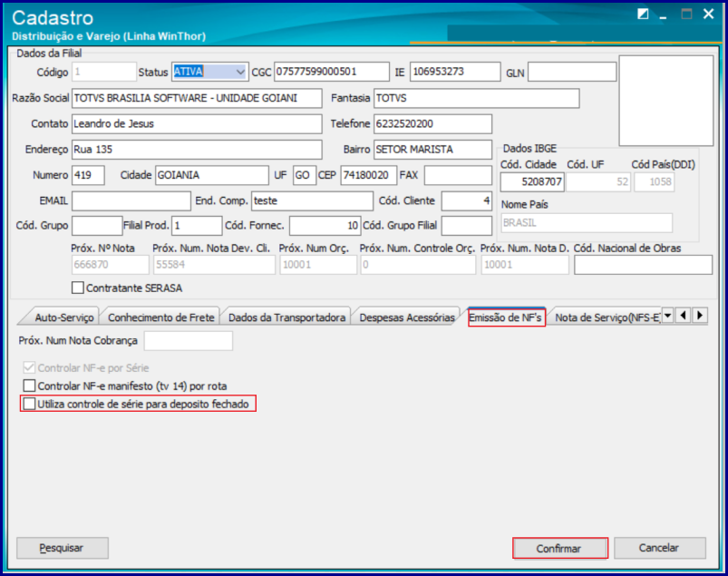Toggle Controlar NF-e manifesto (tv 14) por rota
This screenshot has width=728, height=576.
29,386
